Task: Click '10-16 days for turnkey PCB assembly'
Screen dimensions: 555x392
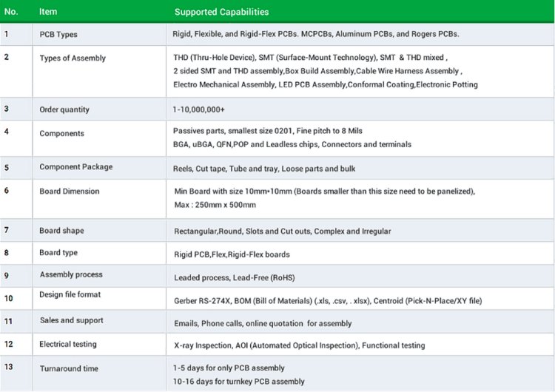Action: pyautogui.click(x=238, y=382)
